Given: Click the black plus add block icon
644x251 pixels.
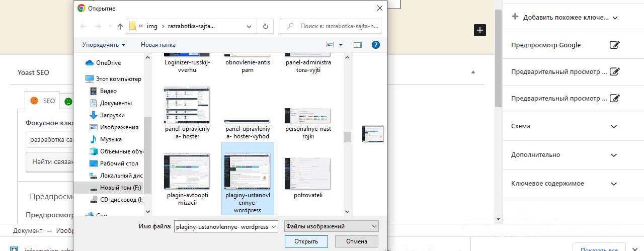Looking at the screenshot, I should point(480,30).
